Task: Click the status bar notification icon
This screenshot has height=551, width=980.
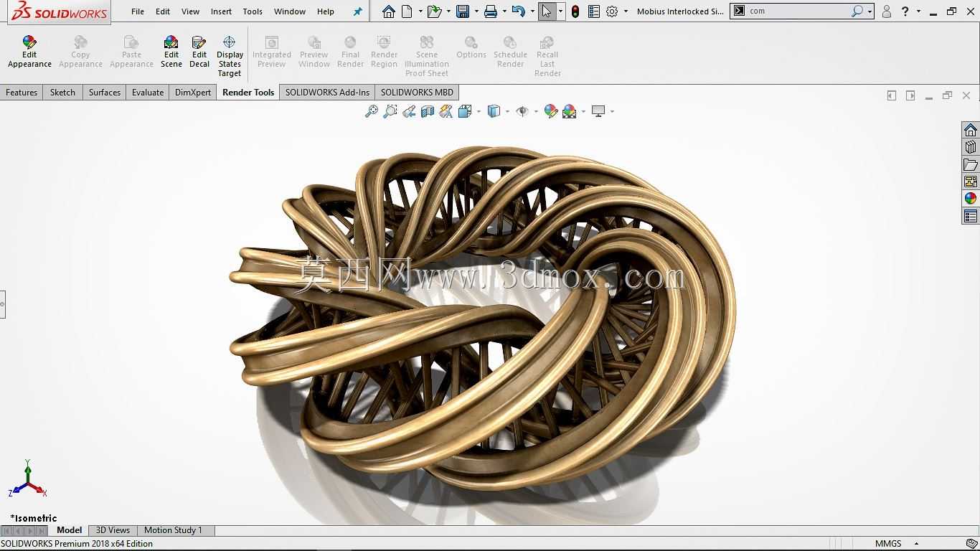Action: coord(971,544)
